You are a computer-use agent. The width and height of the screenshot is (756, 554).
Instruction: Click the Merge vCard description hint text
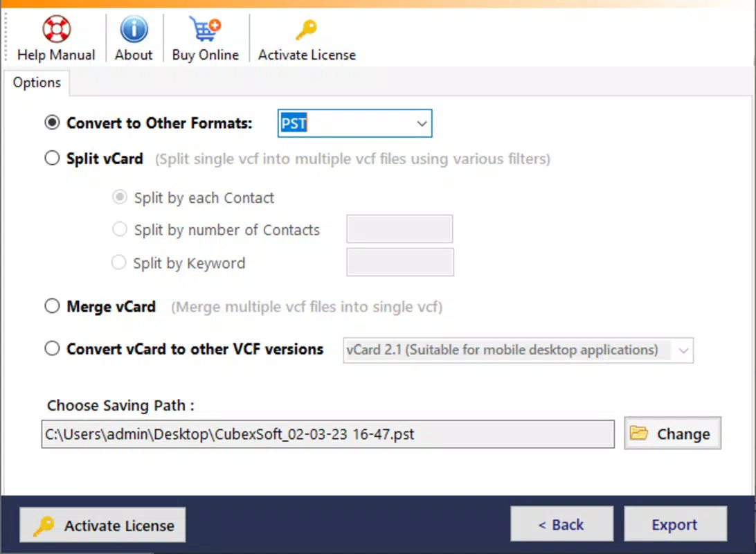[x=307, y=307]
